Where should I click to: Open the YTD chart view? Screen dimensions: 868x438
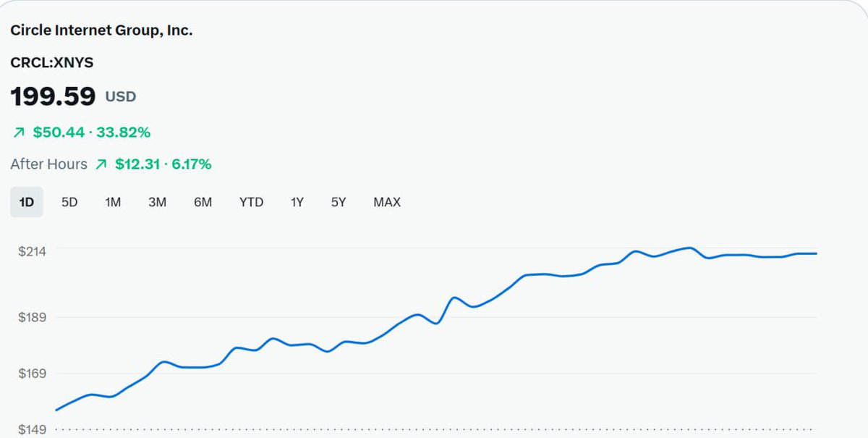(x=251, y=202)
